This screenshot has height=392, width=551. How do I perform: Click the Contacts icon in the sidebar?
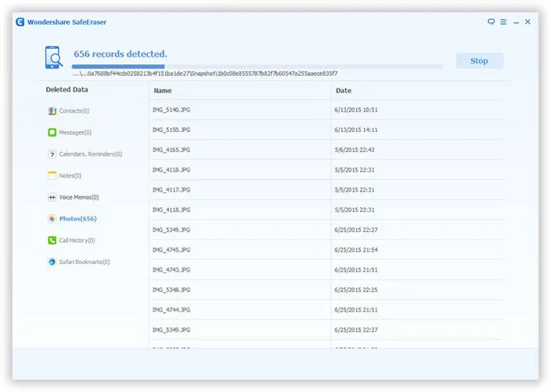pos(52,111)
